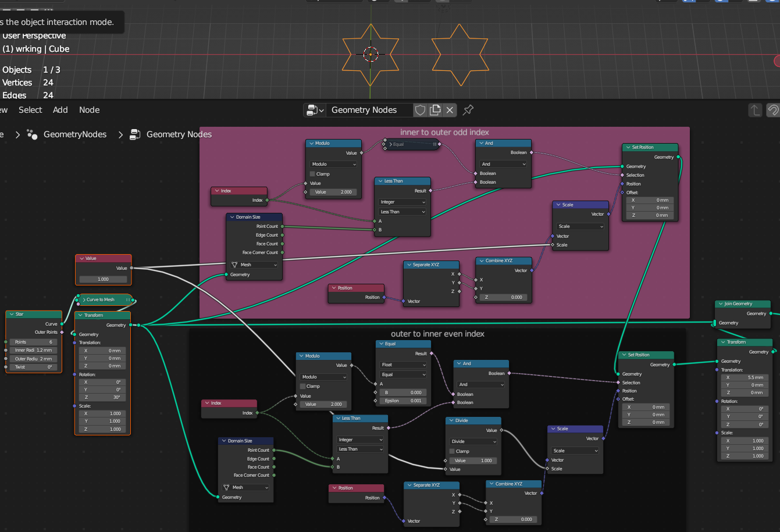Open Mesh dropdown in dark-frame Domain Size
The width and height of the screenshot is (780, 532).
click(246, 487)
